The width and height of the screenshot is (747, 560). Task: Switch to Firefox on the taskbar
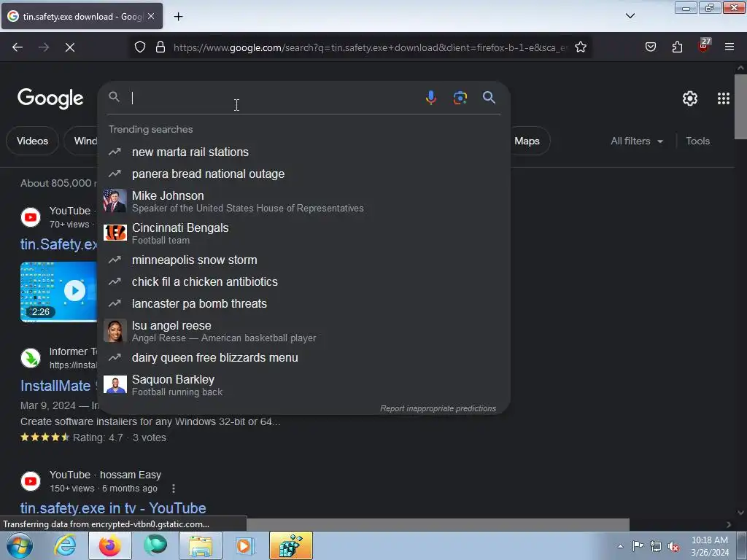click(x=110, y=545)
